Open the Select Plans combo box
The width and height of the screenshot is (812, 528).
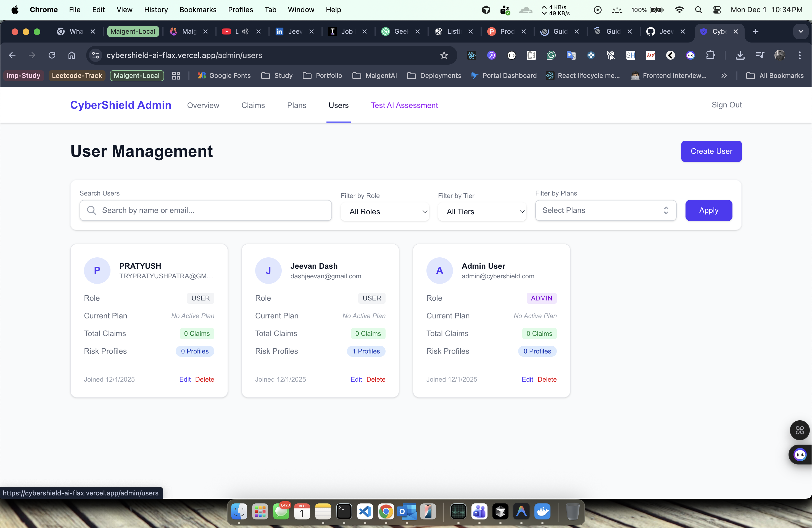click(605, 210)
